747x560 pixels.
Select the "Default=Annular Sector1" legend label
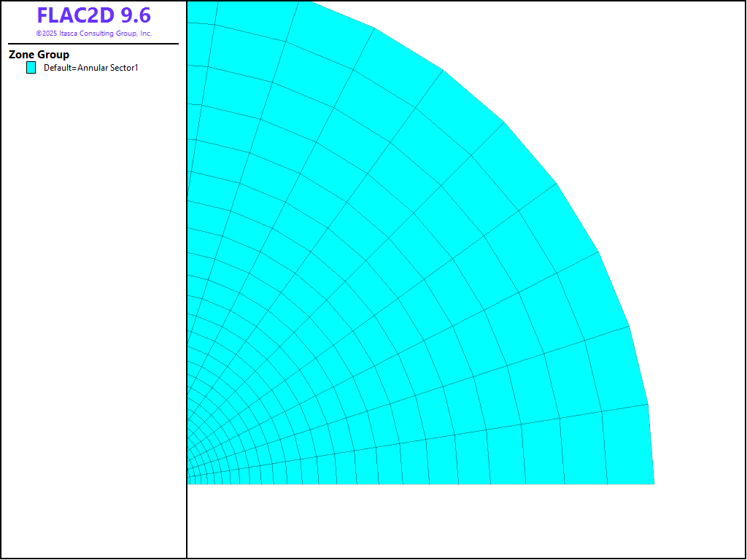[x=90, y=68]
